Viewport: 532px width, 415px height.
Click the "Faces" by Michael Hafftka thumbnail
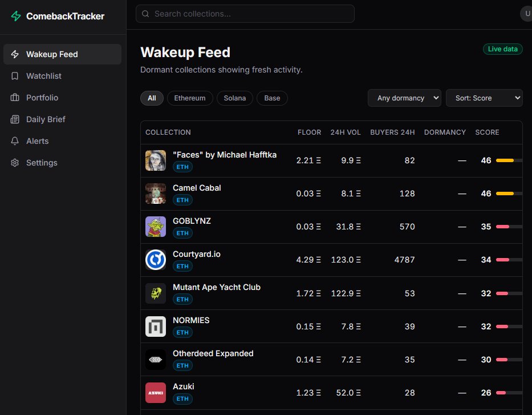(x=156, y=160)
